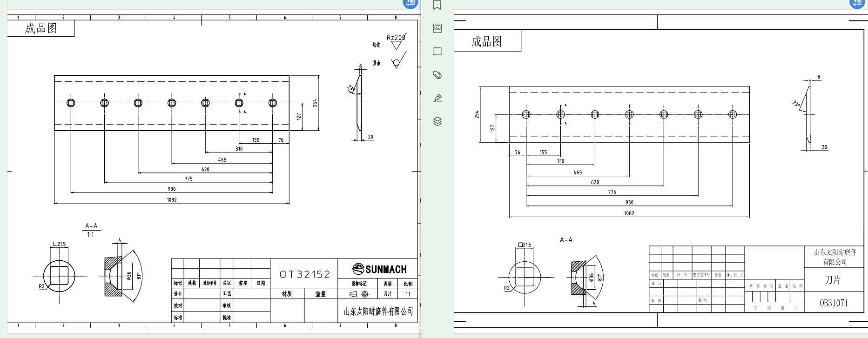The height and width of the screenshot is (338, 868).
Task: Click the 材质 cell in the left title block
Action: [287, 294]
